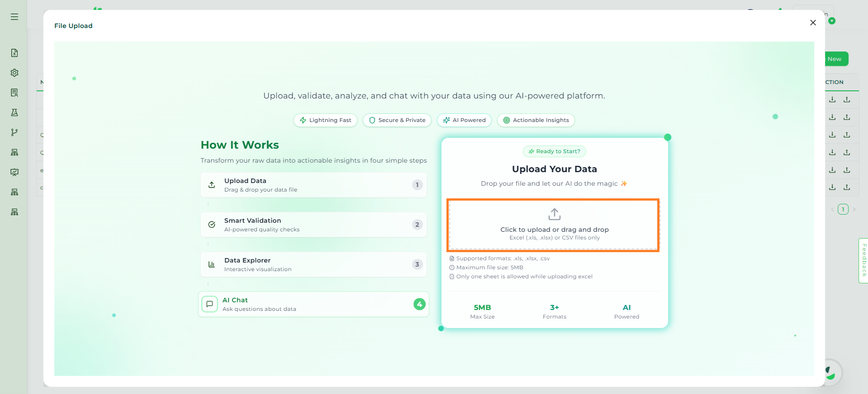Expand the green user profile dropdown arrow
The width and height of the screenshot is (868, 394).
click(832, 21)
